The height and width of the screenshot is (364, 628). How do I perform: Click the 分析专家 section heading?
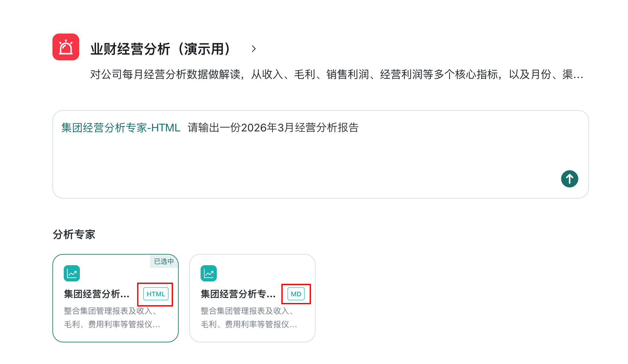(74, 234)
